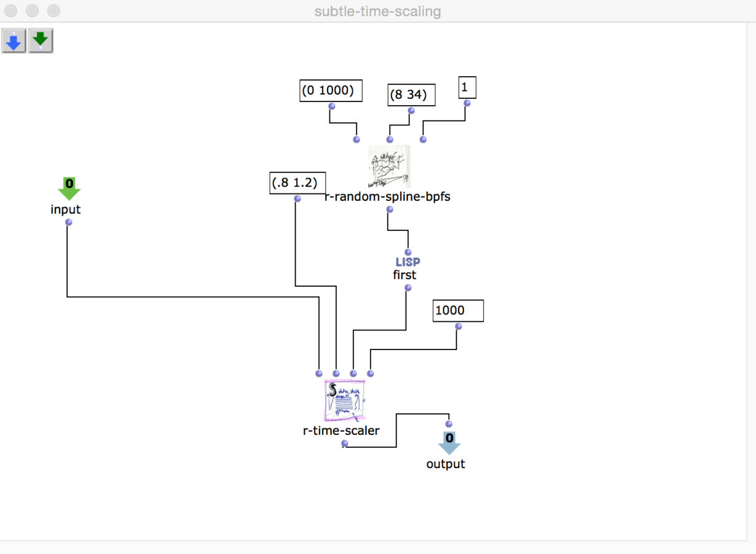
Task: Click the outlet under the input arrow
Action: click(69, 222)
